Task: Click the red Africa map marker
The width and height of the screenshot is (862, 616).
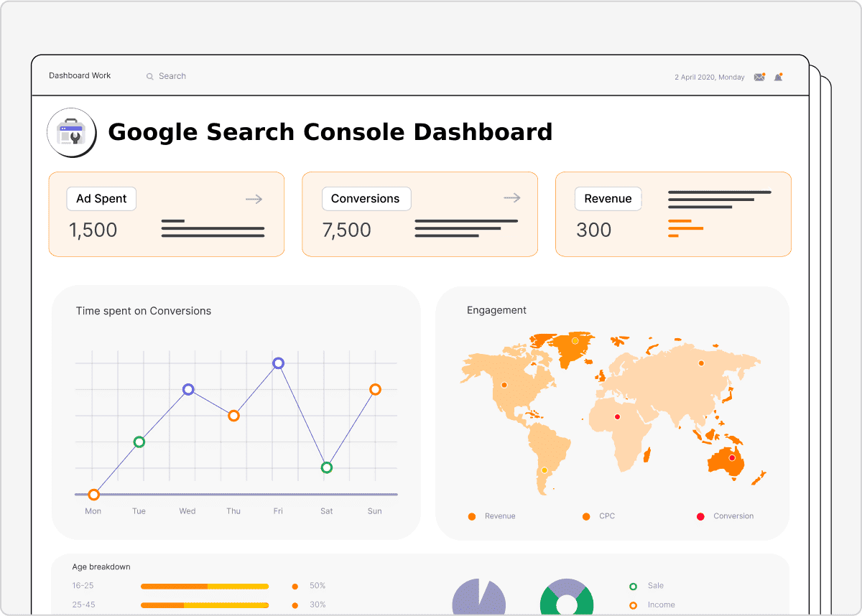Action: [617, 417]
